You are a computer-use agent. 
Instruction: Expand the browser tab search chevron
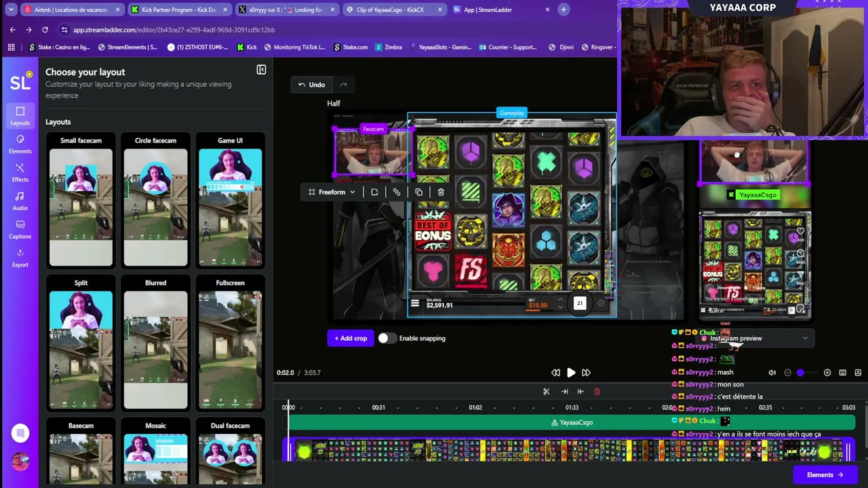pyautogui.click(x=11, y=9)
